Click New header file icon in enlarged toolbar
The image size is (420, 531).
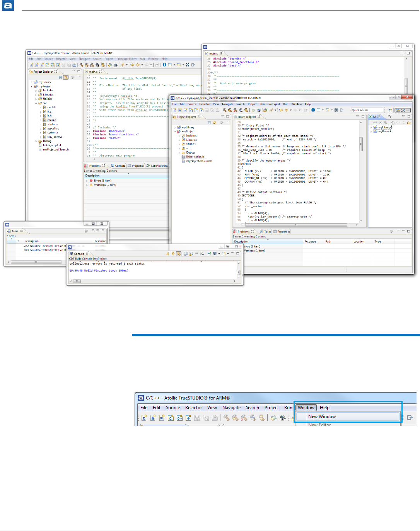tap(153, 418)
